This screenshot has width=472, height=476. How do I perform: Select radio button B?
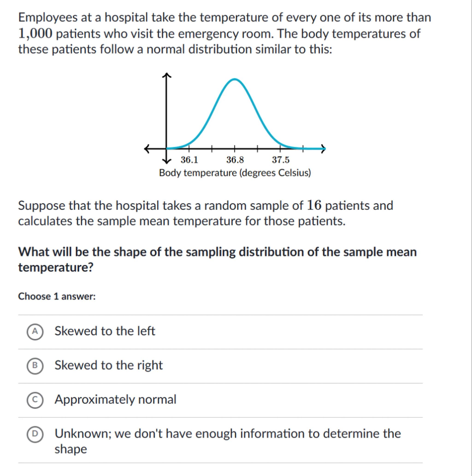[x=35, y=366]
